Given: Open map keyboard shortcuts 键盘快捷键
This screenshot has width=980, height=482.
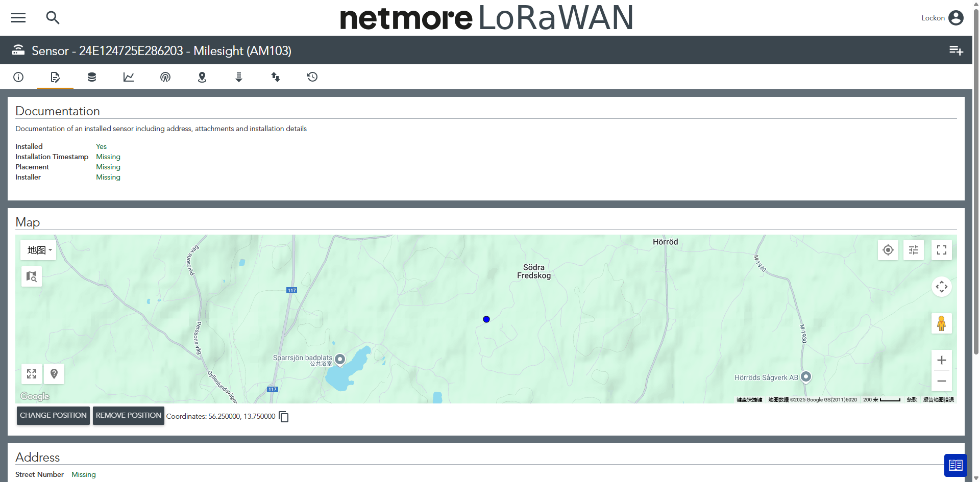Looking at the screenshot, I should pos(749,400).
